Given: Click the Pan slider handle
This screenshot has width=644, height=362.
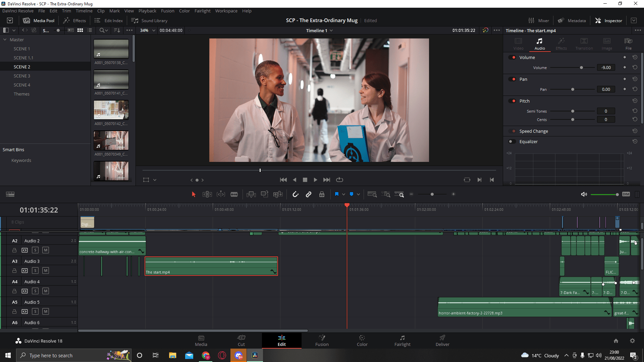Looking at the screenshot, I should tap(573, 89).
